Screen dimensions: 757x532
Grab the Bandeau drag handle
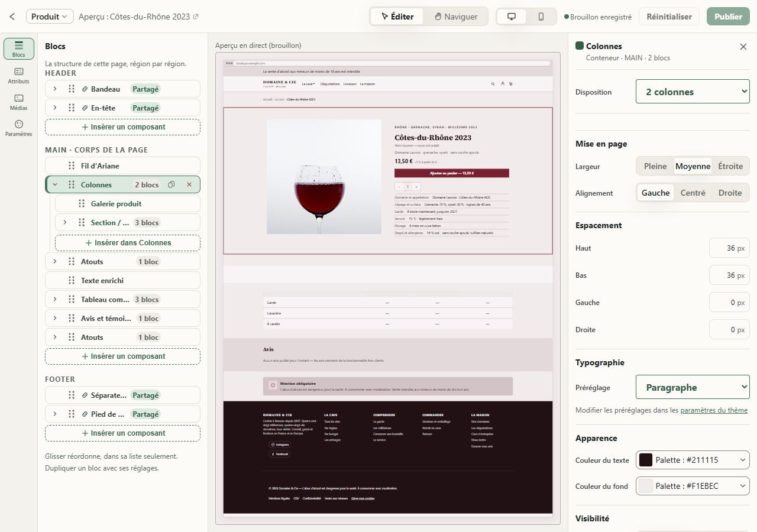[71, 89]
